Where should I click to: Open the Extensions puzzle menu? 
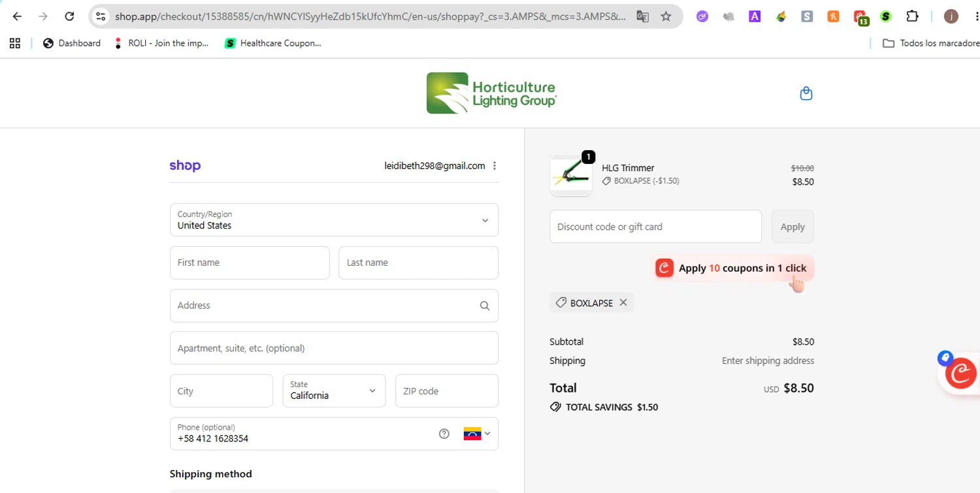pyautogui.click(x=912, y=16)
